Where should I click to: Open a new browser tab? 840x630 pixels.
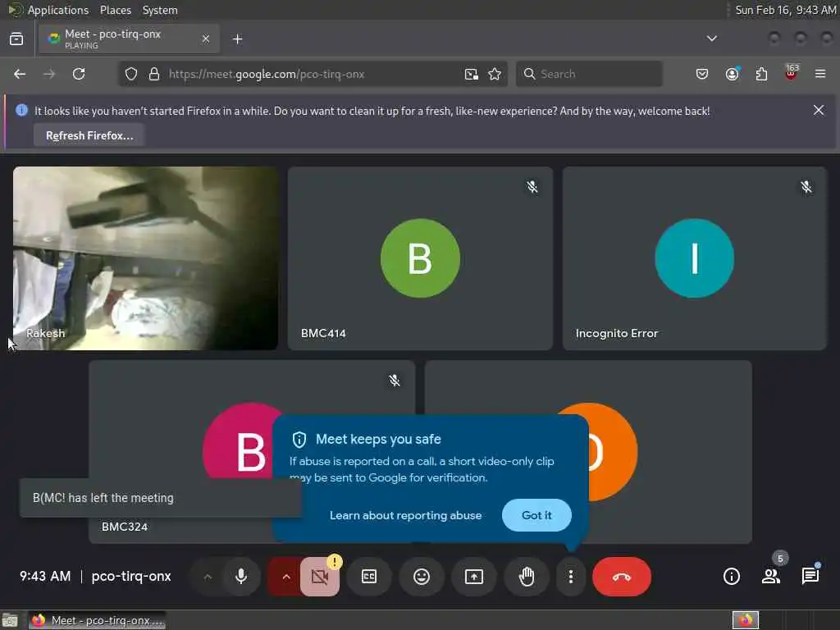(238, 39)
